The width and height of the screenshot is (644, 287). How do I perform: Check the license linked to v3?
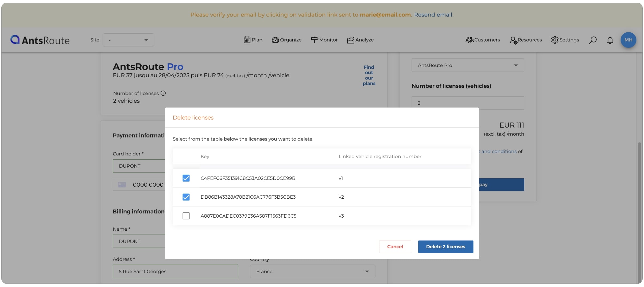tap(186, 216)
